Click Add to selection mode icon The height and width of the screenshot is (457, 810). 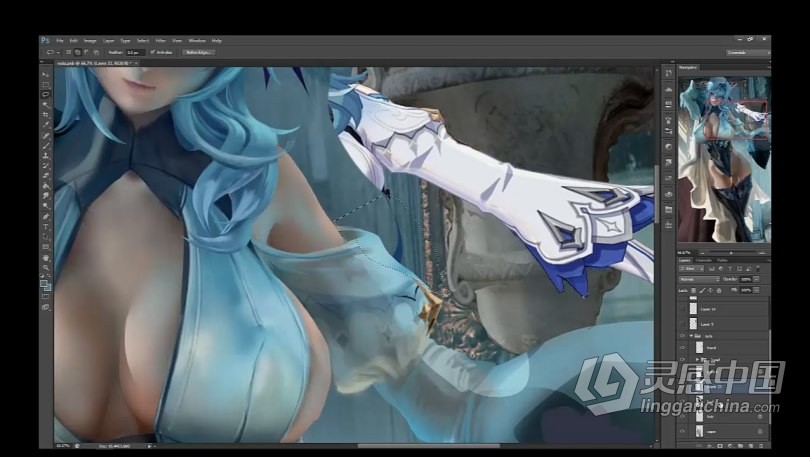click(77, 52)
